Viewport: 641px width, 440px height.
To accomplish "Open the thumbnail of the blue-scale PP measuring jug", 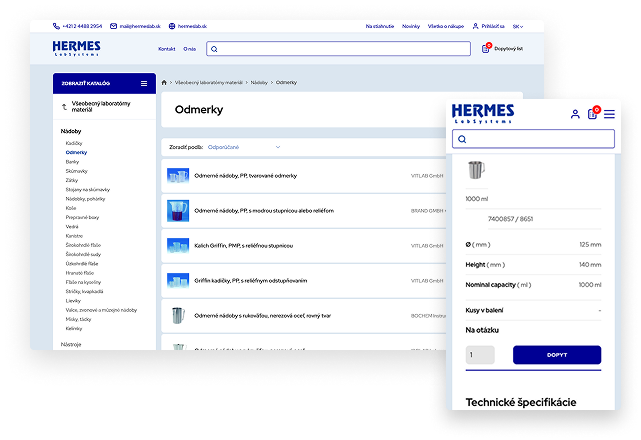I will coord(178,211).
